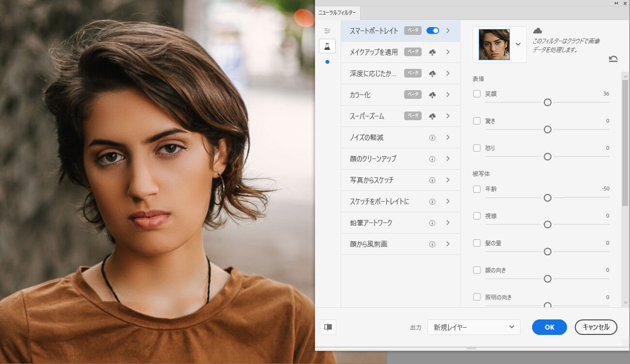Click the info icon for ノイズの軽減

(432, 138)
